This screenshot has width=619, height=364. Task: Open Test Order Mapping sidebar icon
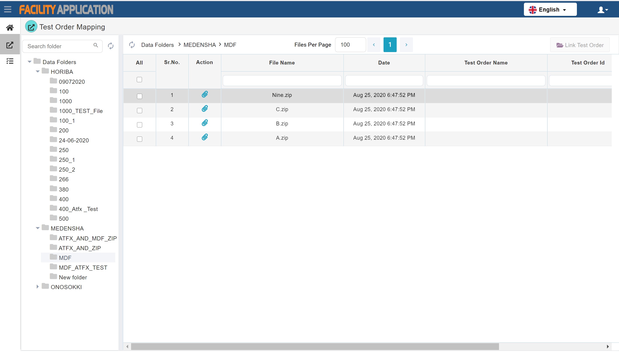(x=10, y=45)
